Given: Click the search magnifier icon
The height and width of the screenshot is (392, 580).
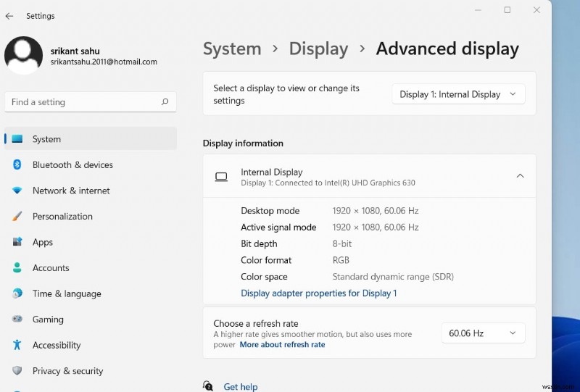Looking at the screenshot, I should (165, 102).
